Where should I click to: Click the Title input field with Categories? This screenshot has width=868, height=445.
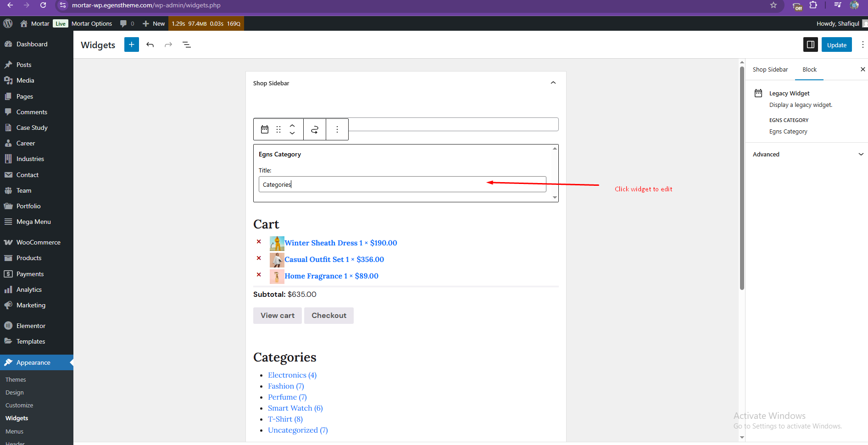(x=402, y=184)
